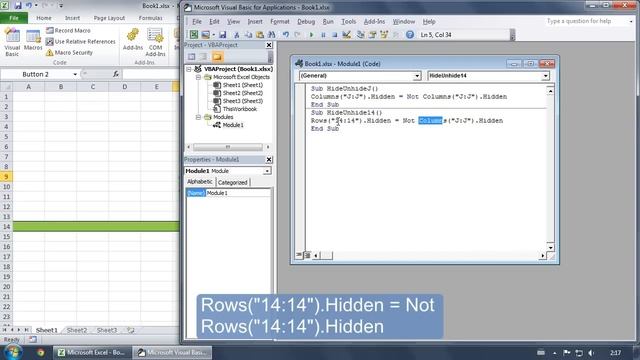The image size is (640, 360).
Task: Collapse Modules folder in project tree
Action: 198,117
